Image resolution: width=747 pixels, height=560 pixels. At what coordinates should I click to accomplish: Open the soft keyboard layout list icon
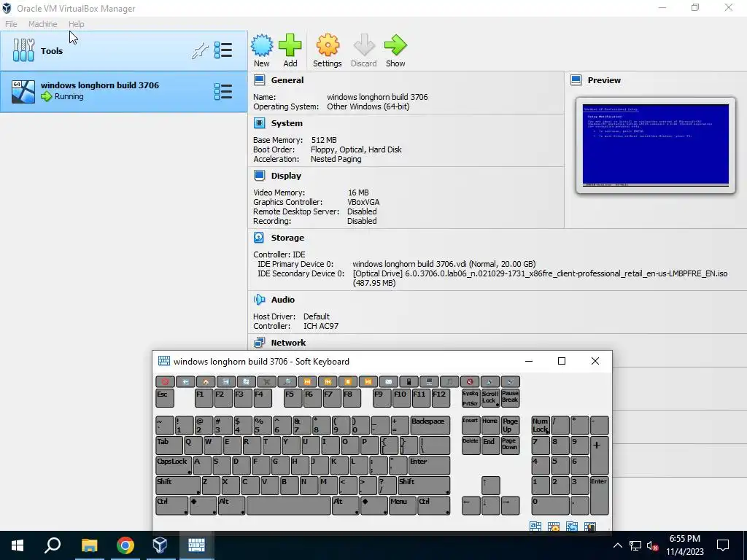[x=535, y=526]
